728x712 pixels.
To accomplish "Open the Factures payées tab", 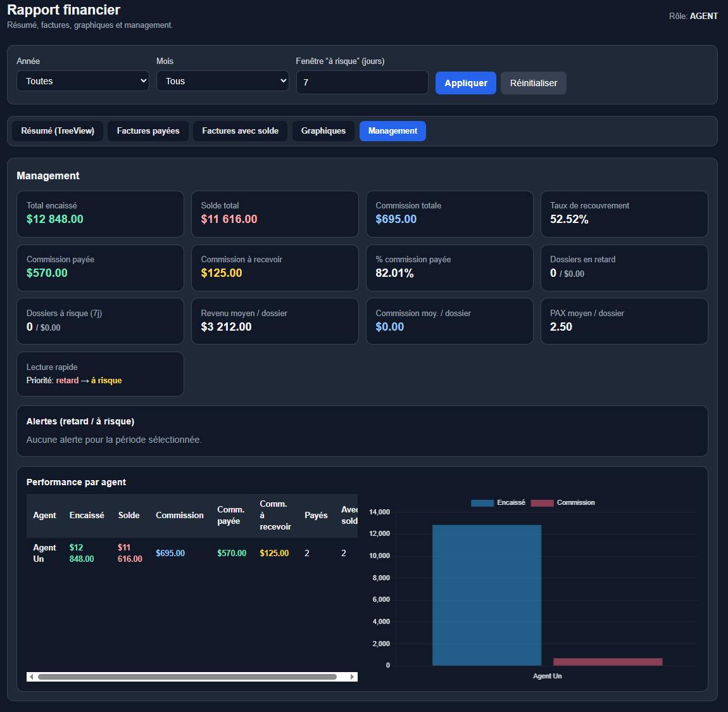I will [148, 131].
